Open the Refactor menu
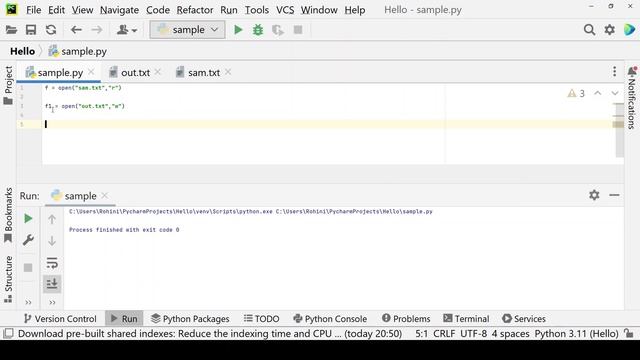640x360 pixels. click(195, 10)
